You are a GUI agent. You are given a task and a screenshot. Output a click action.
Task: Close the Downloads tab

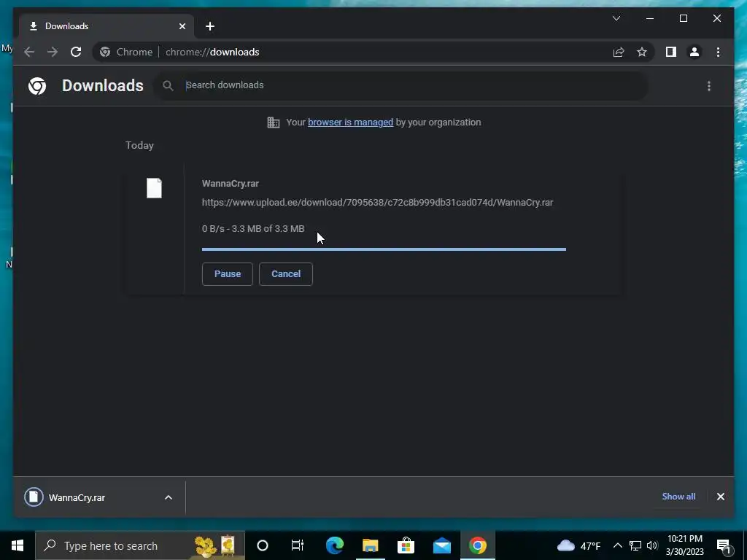182,26
